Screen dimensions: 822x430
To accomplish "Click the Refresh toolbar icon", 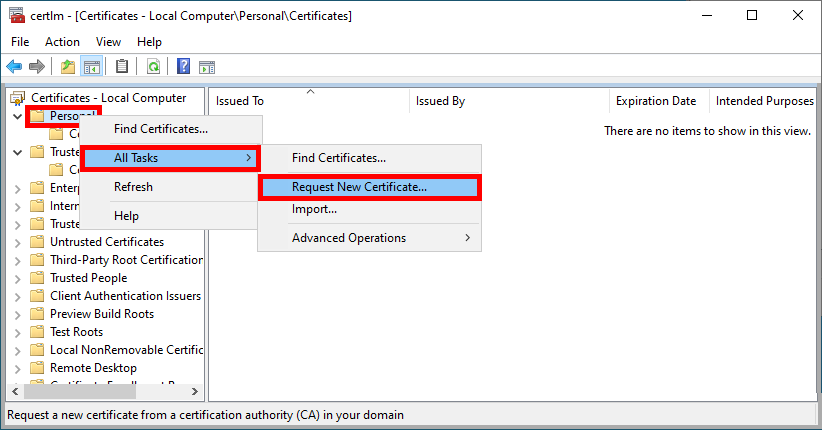I will tap(153, 67).
